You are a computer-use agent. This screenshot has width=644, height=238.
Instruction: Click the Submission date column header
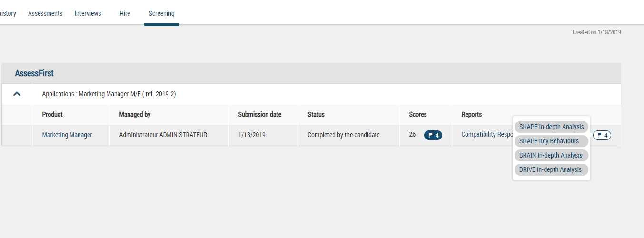259,114
